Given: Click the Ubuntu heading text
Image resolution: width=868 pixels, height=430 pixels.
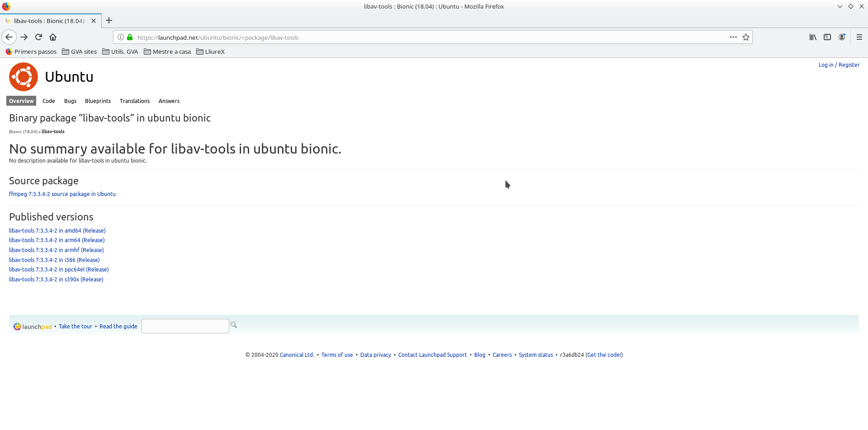Looking at the screenshot, I should point(69,77).
